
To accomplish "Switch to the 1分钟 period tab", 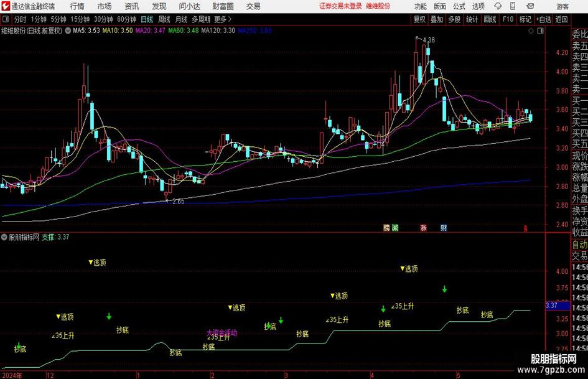I will [x=39, y=19].
